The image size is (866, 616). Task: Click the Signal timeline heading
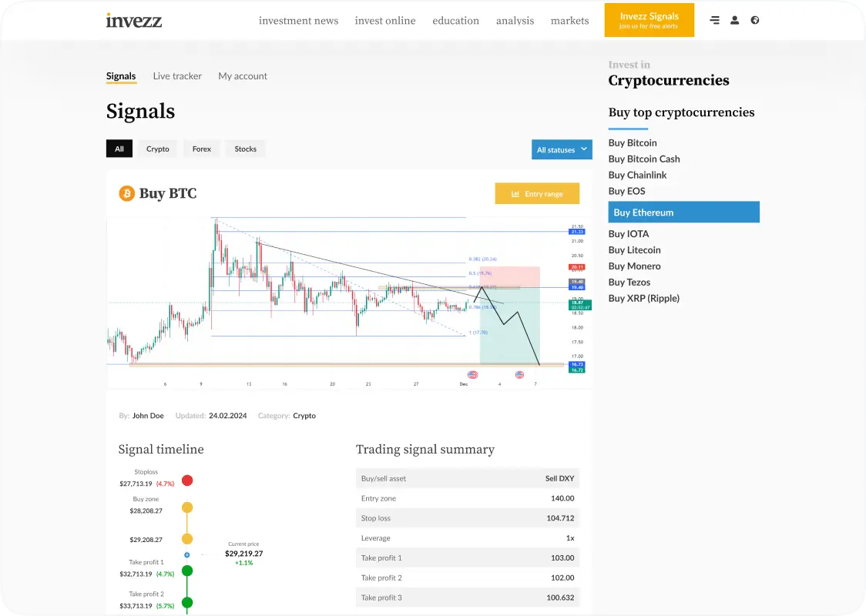[x=161, y=450]
